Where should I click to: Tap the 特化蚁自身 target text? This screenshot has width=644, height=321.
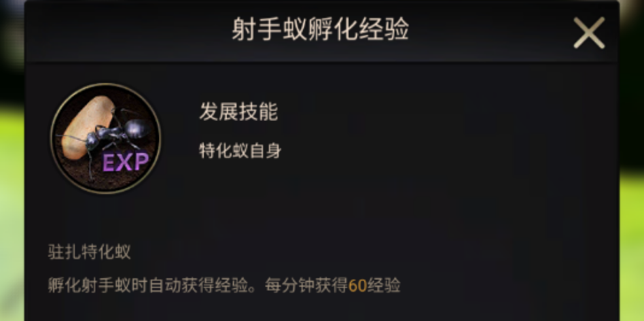240,150
